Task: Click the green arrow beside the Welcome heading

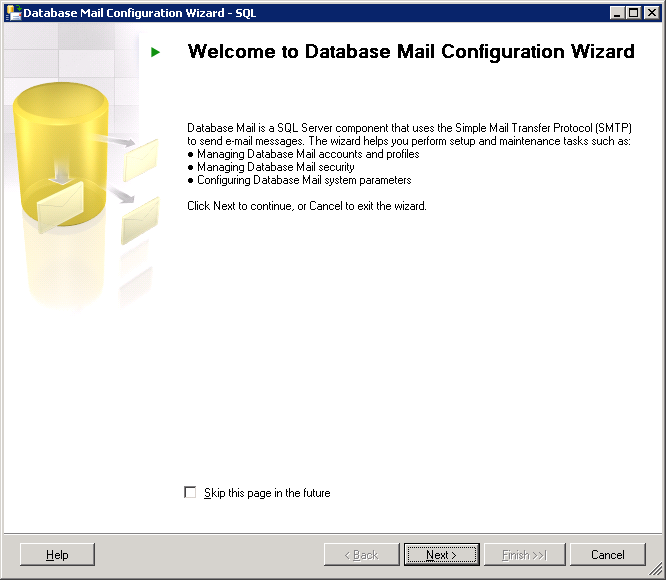Action: tap(155, 52)
